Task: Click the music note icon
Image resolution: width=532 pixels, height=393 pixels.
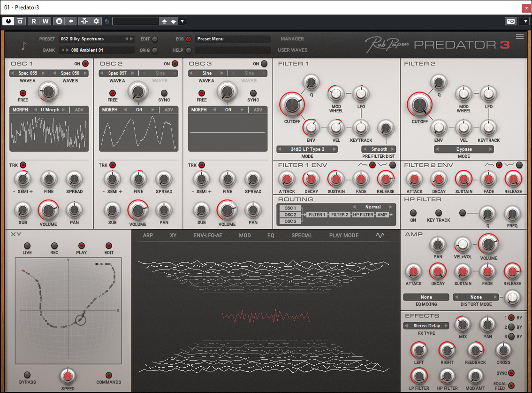Action: pos(24,46)
